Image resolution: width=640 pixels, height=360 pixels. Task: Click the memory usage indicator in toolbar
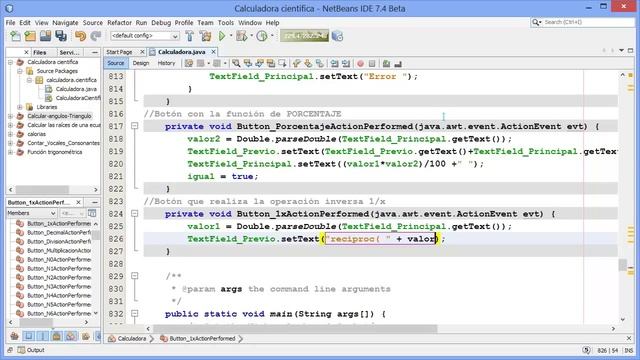(x=304, y=36)
